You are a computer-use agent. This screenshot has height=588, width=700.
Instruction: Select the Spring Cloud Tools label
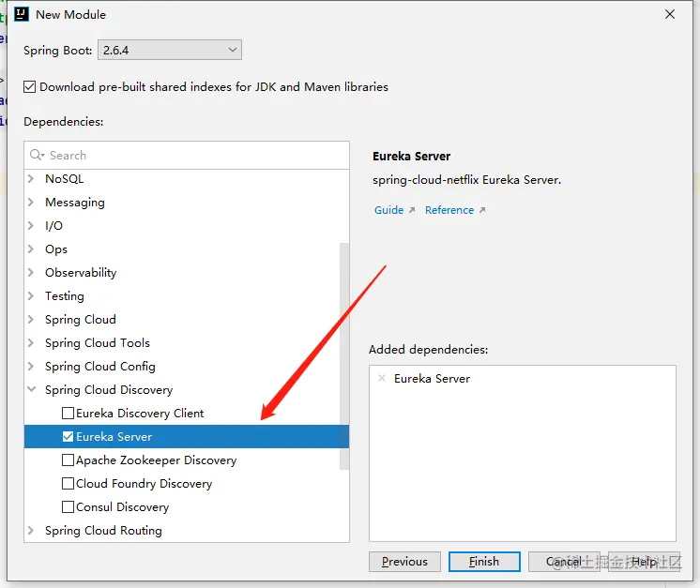coord(98,342)
